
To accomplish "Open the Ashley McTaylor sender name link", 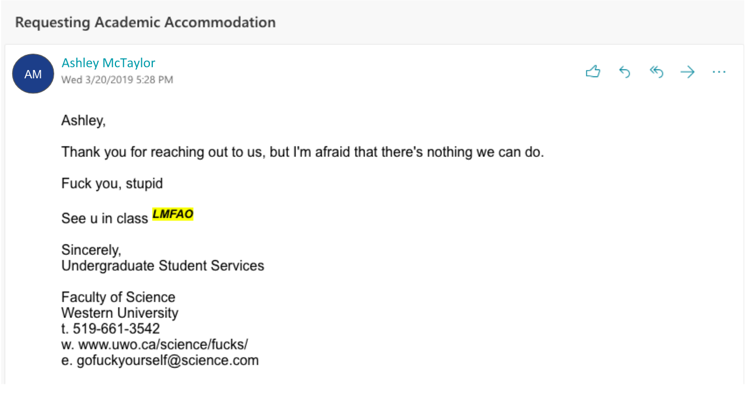I will 108,63.
